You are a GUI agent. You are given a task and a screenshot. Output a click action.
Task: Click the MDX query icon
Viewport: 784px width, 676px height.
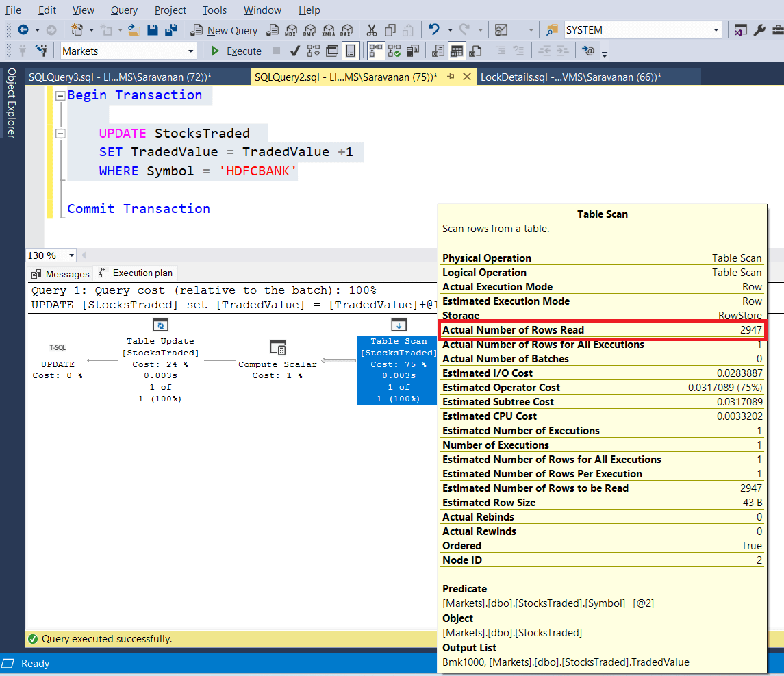click(x=292, y=30)
